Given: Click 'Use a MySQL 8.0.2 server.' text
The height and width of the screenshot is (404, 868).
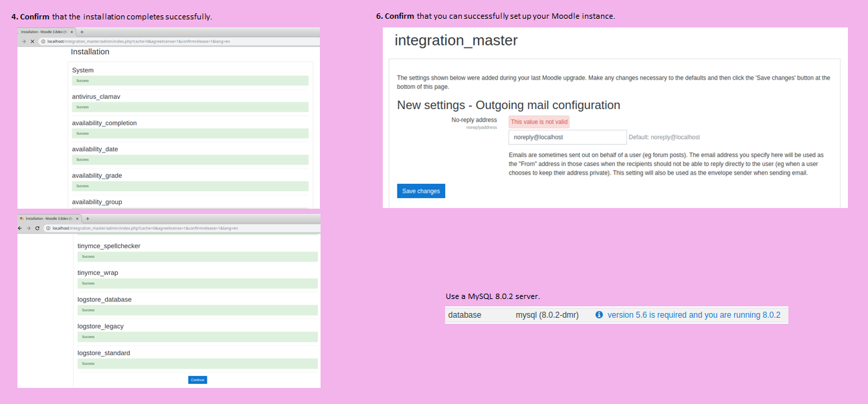Looking at the screenshot, I should click(493, 296).
